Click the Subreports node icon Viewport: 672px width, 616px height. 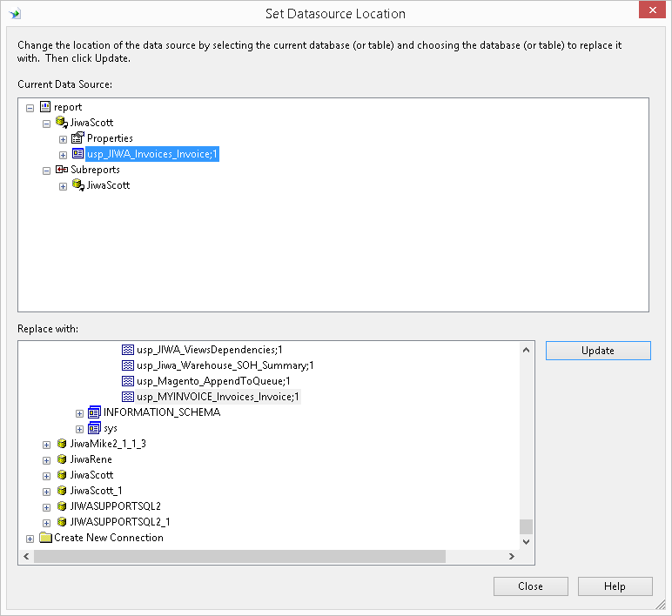click(x=61, y=170)
